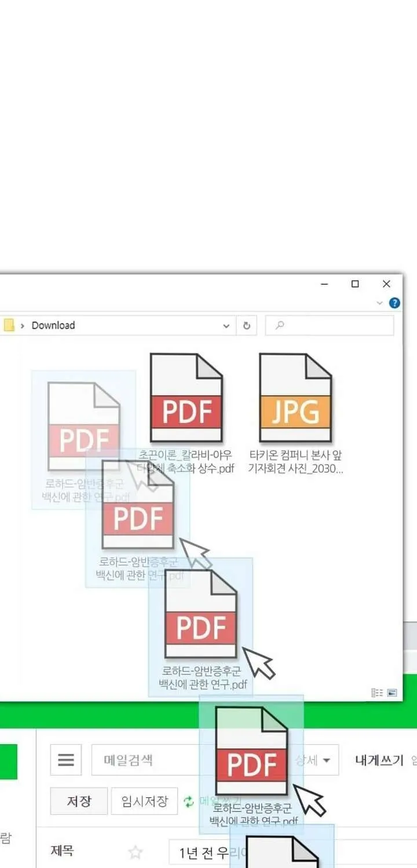Close the Explorer window
417x868 pixels.
point(386,284)
